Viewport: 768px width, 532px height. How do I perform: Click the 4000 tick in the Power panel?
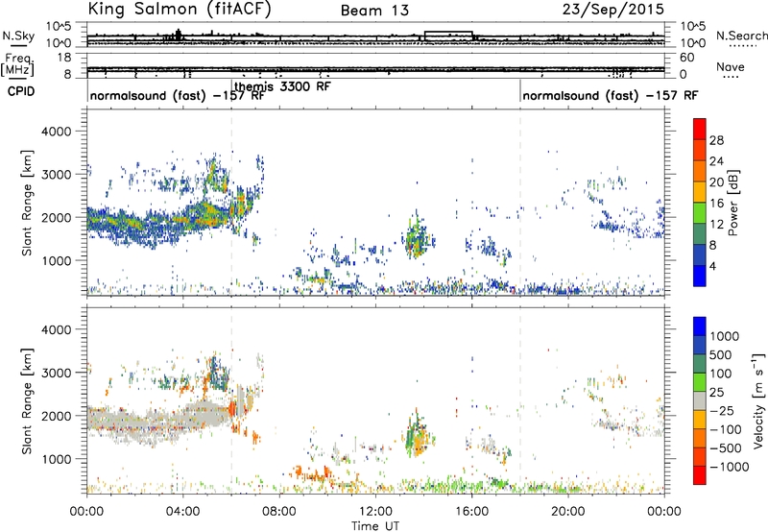pos(56,132)
